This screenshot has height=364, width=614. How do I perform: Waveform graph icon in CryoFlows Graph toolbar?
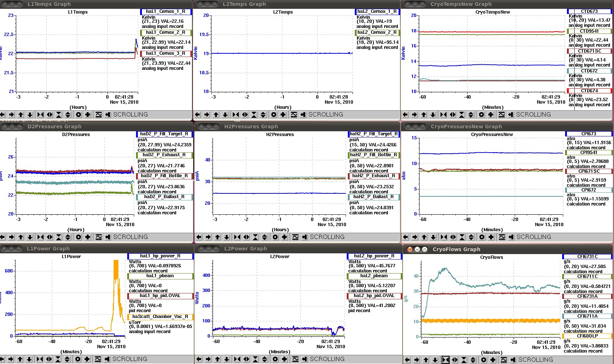503,360
